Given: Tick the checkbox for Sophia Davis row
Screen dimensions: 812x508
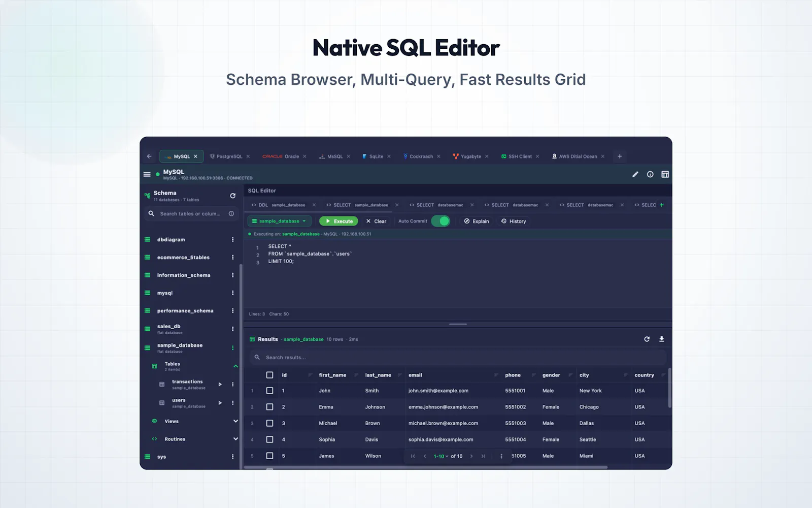Looking at the screenshot, I should click(x=269, y=439).
